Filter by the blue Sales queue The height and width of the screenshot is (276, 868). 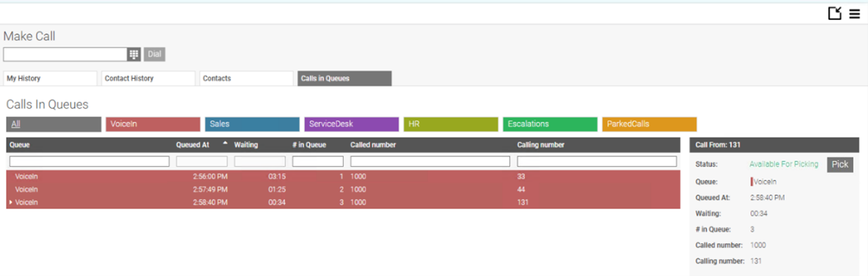[x=252, y=124]
